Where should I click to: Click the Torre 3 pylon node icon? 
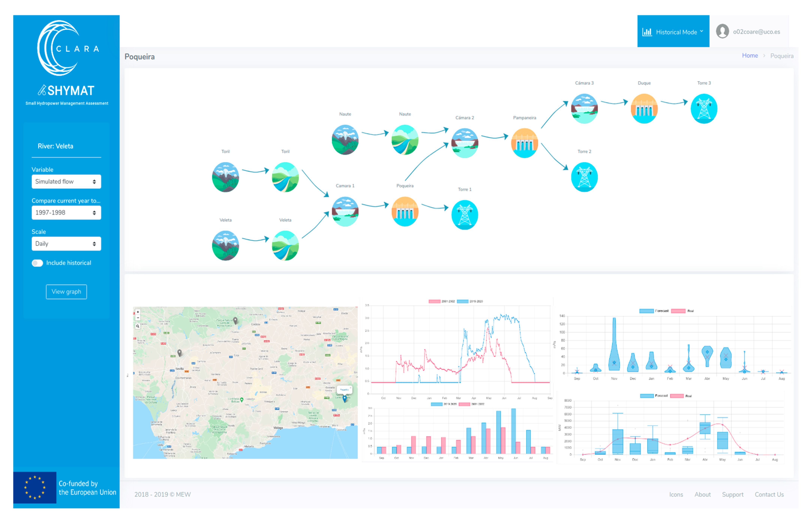704,109
